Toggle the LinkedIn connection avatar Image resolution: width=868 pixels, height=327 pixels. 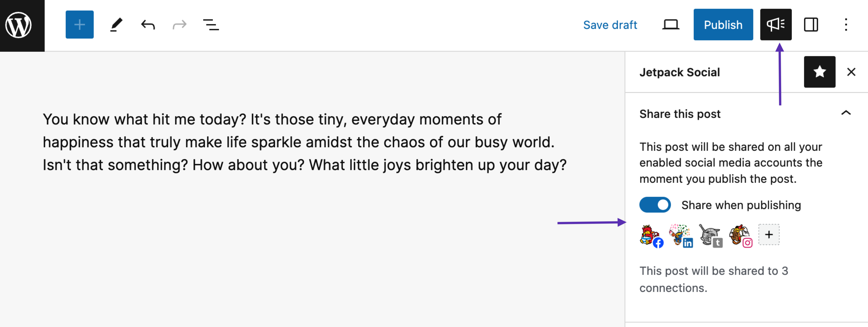tap(681, 236)
